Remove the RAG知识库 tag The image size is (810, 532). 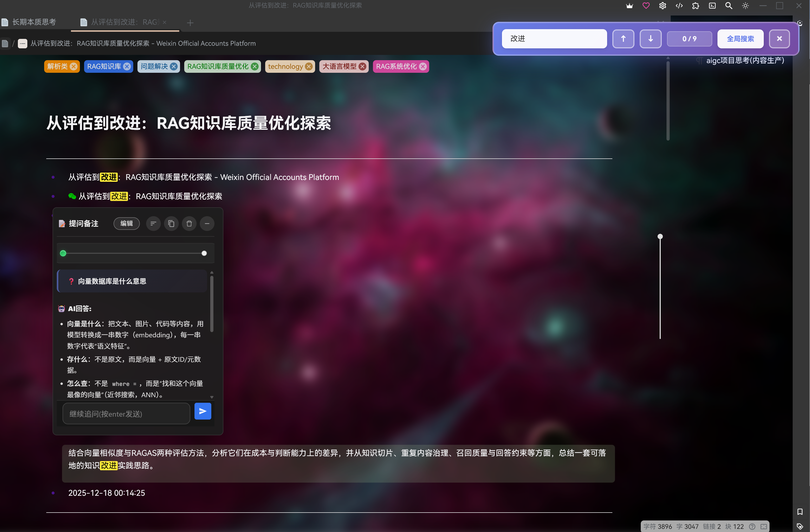[127, 67]
